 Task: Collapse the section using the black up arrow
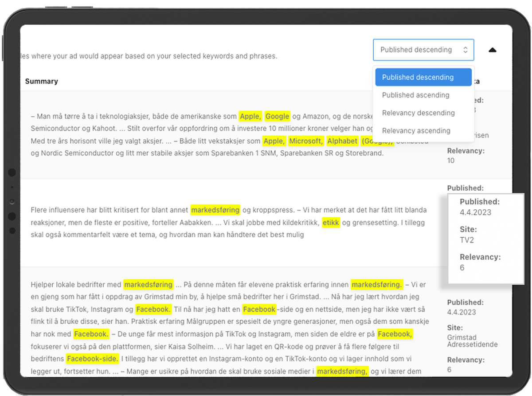(x=492, y=50)
